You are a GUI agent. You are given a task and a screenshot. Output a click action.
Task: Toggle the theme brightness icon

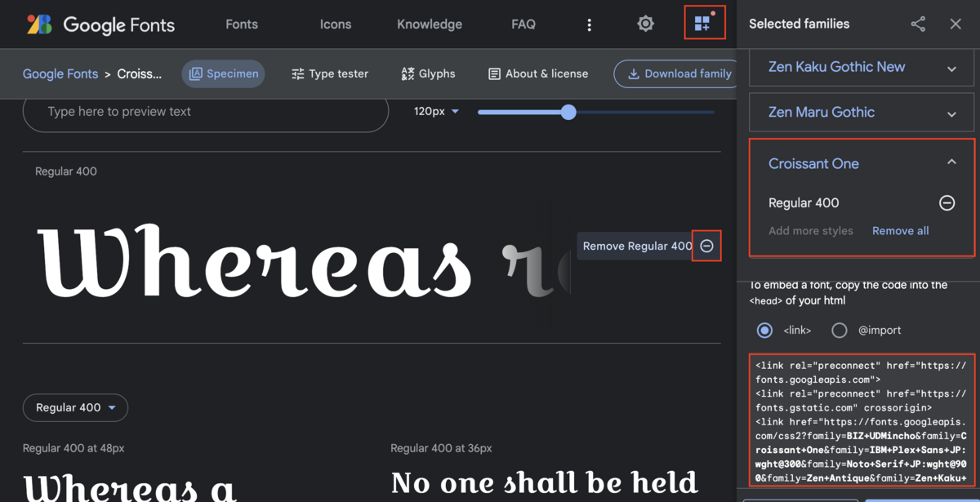tap(645, 24)
